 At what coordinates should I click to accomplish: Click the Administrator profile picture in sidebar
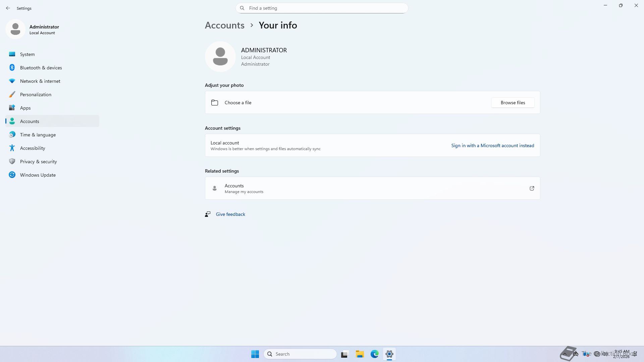tap(15, 29)
